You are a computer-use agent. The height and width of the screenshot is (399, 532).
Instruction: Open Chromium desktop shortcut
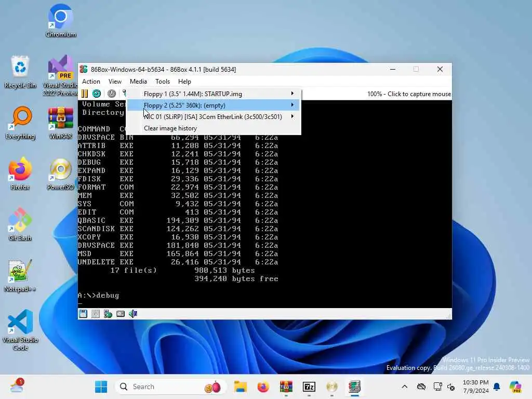click(61, 21)
